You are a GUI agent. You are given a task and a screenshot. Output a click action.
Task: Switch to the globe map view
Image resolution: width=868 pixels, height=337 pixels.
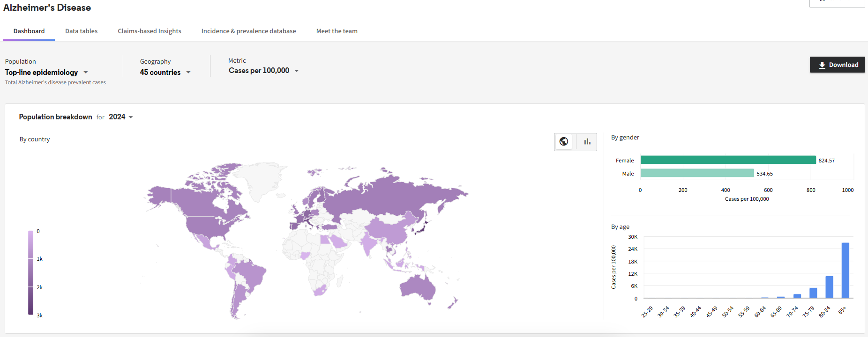[564, 142]
